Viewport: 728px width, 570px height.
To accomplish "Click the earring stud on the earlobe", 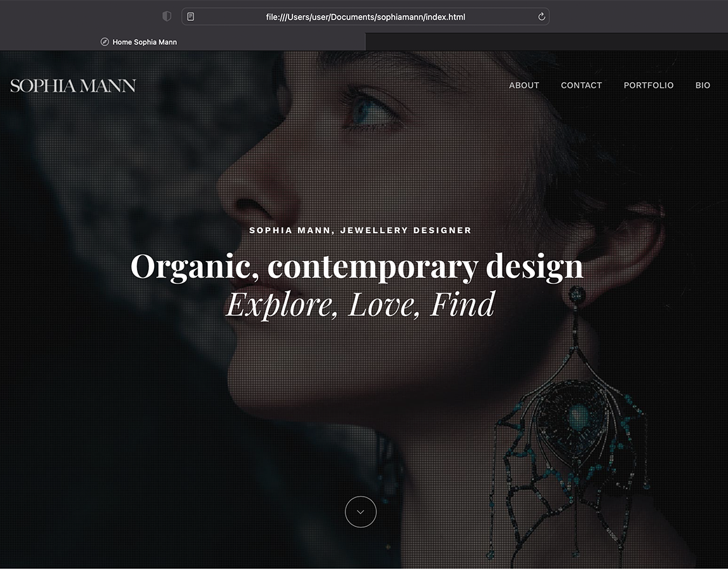I will click(576, 294).
